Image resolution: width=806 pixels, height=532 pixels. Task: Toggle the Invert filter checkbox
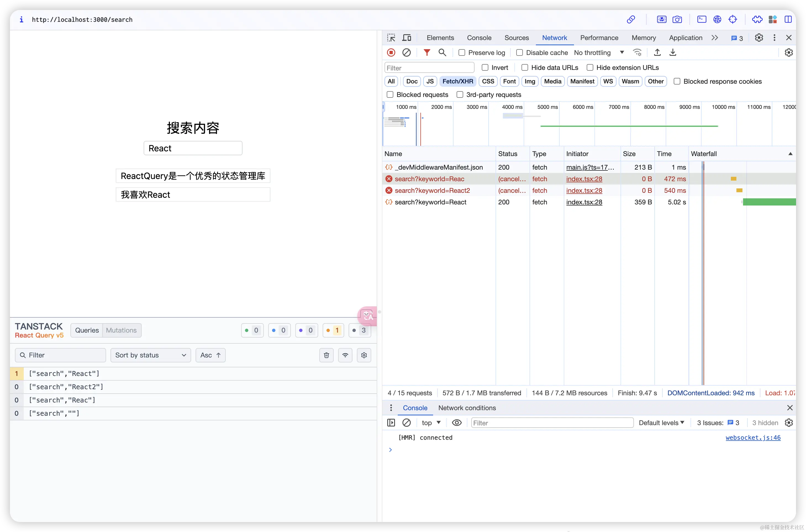pyautogui.click(x=485, y=67)
